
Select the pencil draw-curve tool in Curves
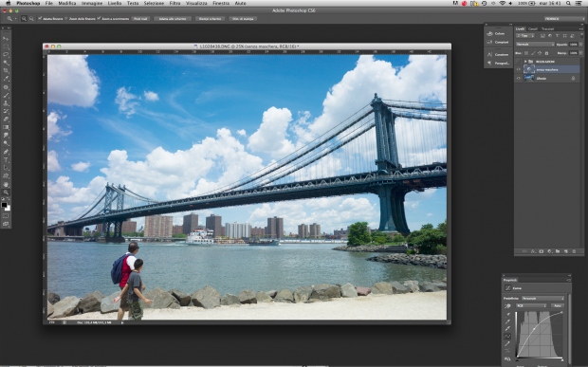coord(507,343)
